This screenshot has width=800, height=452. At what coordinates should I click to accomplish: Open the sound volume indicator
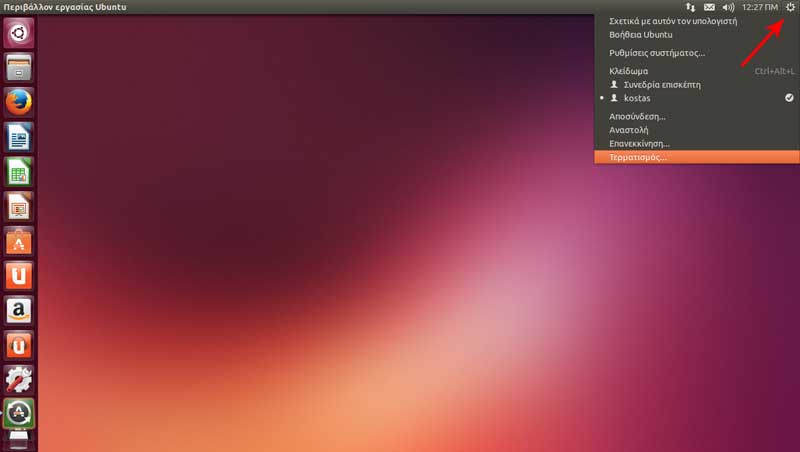[728, 7]
